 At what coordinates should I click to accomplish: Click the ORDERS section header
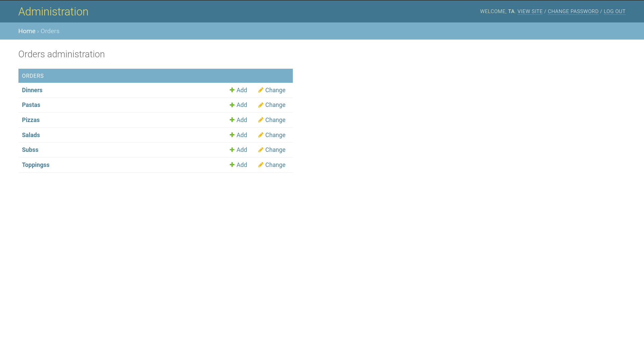pyautogui.click(x=156, y=76)
